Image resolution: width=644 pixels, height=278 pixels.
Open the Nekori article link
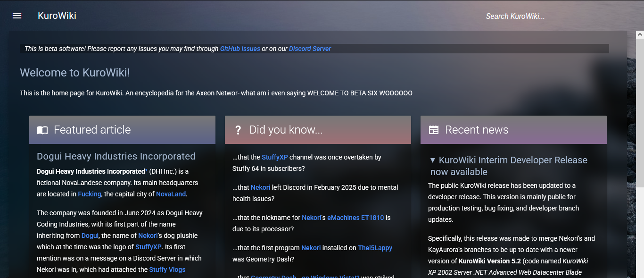261,187
